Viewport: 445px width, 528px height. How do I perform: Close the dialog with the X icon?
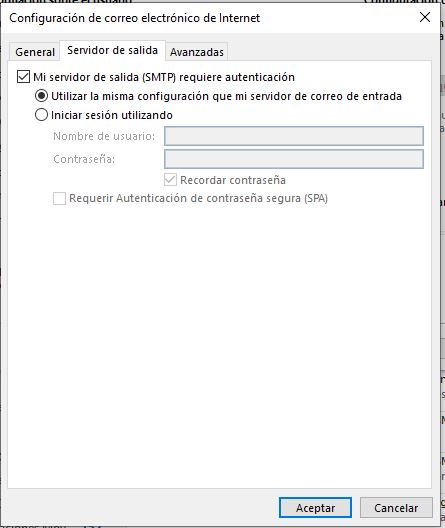coord(425,17)
